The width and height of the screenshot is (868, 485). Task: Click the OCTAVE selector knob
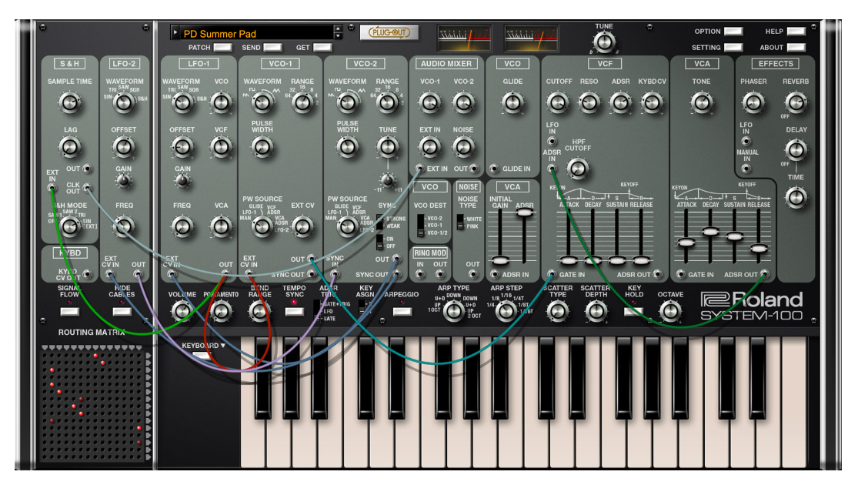click(670, 311)
